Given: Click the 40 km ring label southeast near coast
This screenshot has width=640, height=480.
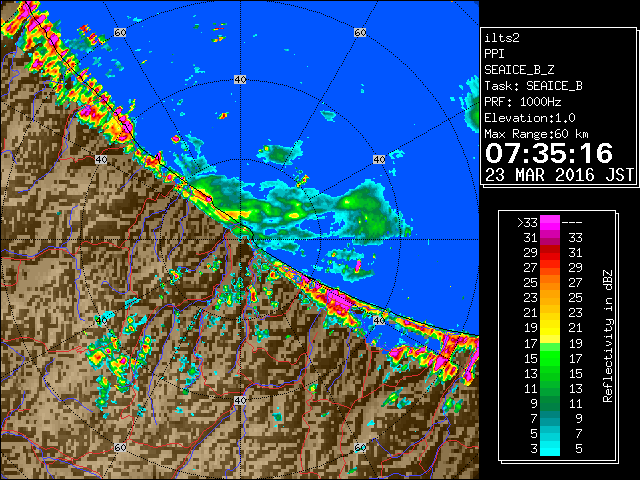Looking at the screenshot, I should pos(379,320).
